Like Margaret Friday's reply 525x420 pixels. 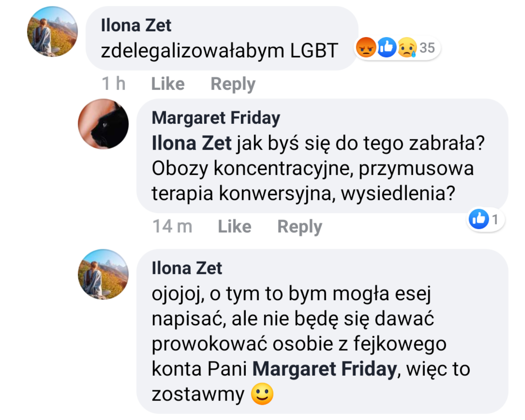(x=234, y=226)
